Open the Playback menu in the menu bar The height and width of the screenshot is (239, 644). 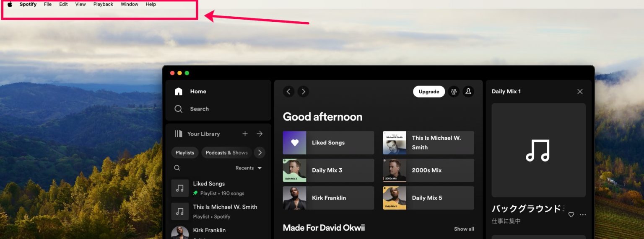click(x=103, y=4)
